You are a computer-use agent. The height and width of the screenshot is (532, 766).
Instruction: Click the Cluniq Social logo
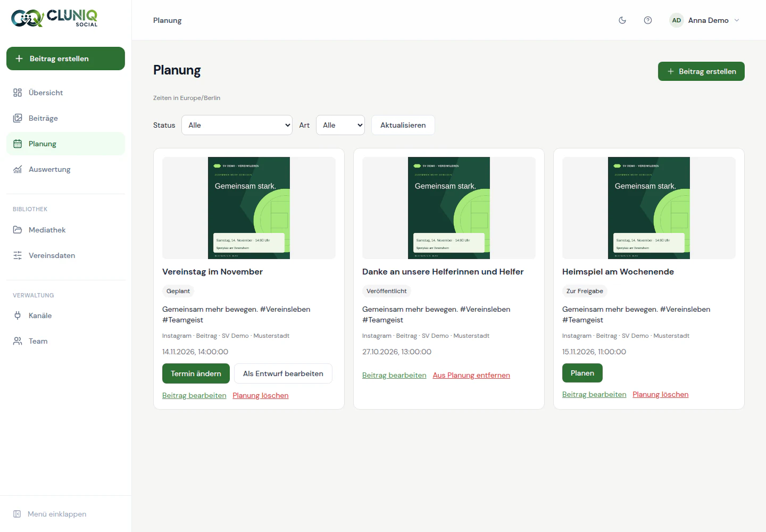(x=54, y=18)
